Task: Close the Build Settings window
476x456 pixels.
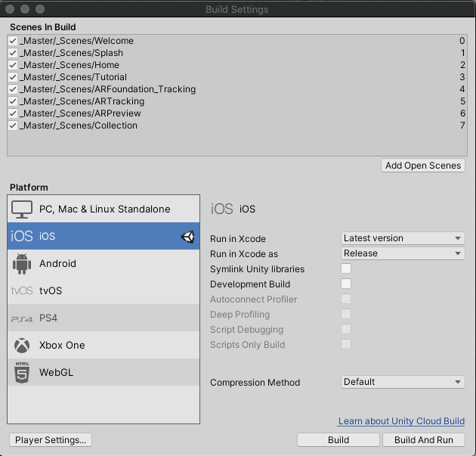Action: pos(10,9)
